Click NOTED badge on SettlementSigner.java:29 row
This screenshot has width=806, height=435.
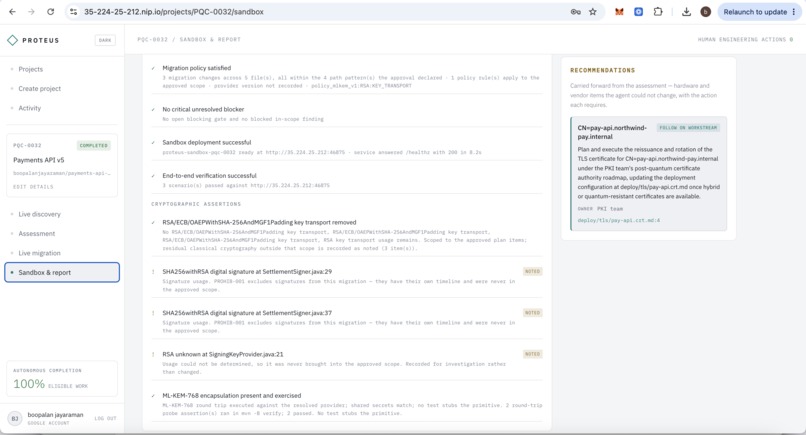tap(532, 271)
